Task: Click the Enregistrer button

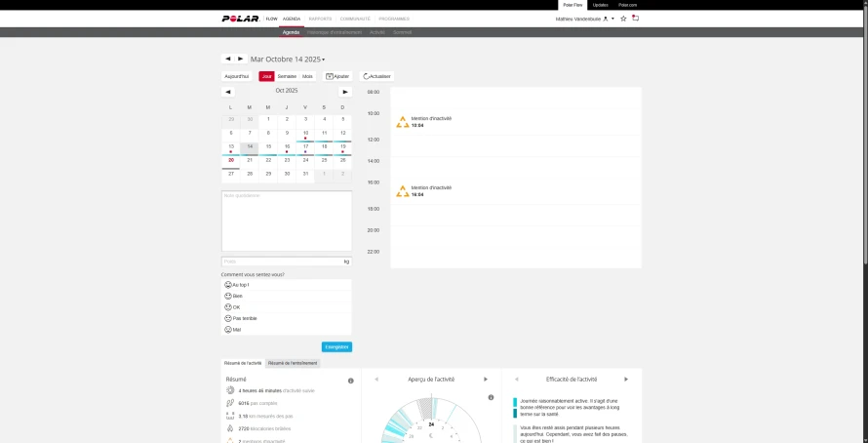Action: coord(336,346)
